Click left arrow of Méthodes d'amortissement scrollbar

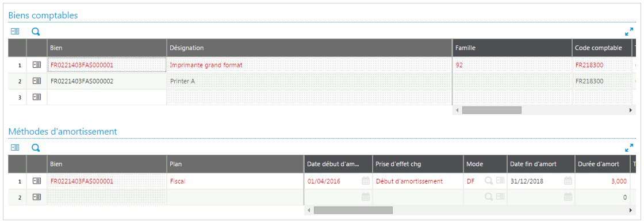point(308,210)
